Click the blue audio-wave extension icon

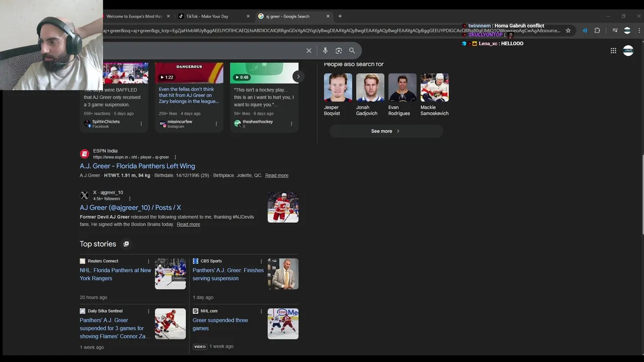click(585, 31)
